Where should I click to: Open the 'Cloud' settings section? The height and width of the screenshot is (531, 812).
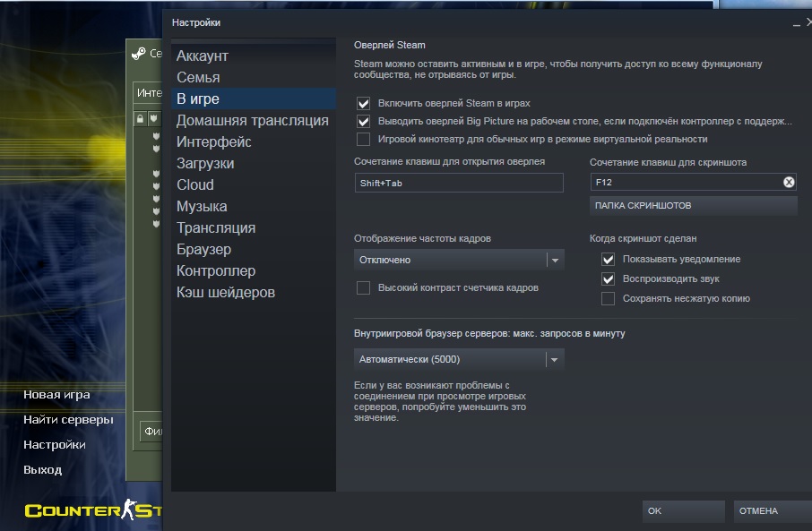tap(254, 184)
